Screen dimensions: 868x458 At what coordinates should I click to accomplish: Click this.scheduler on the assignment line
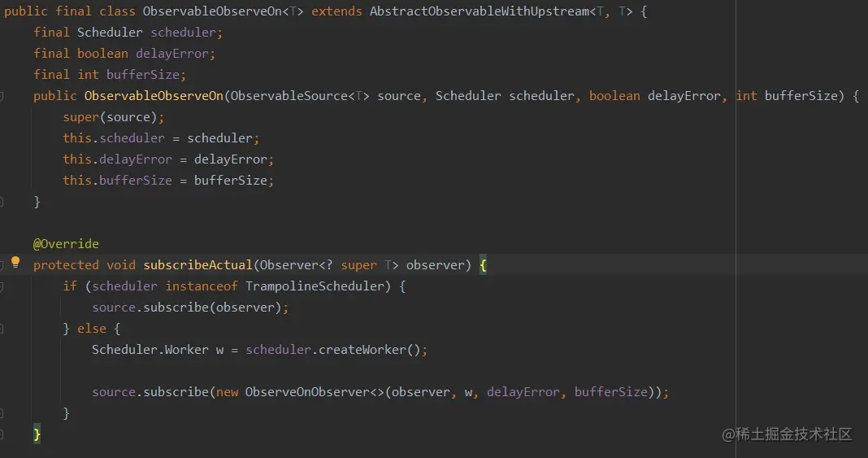coord(114,138)
